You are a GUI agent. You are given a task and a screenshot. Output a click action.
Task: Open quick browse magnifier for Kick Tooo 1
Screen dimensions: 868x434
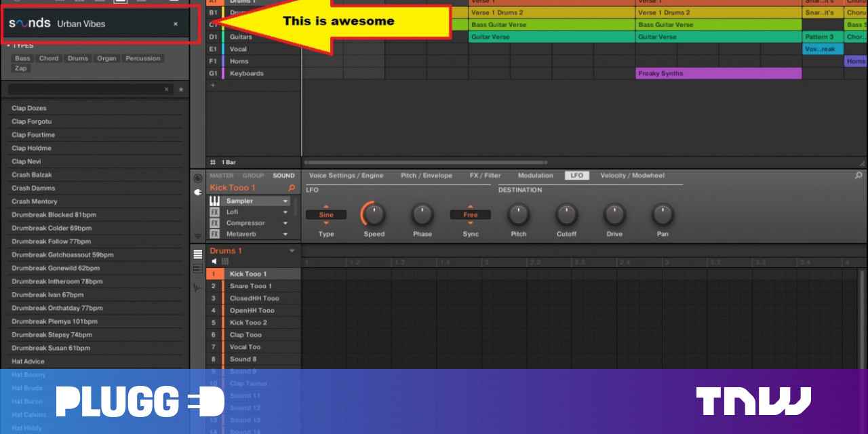point(292,188)
